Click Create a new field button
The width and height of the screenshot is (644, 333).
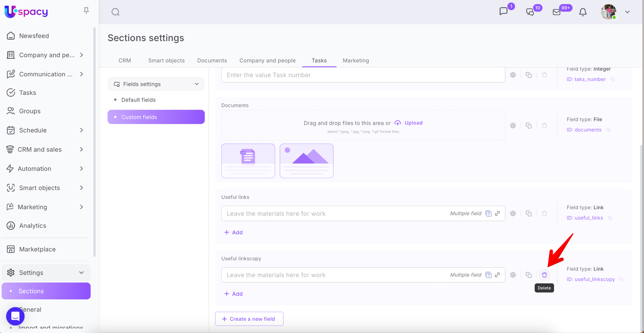(x=249, y=319)
